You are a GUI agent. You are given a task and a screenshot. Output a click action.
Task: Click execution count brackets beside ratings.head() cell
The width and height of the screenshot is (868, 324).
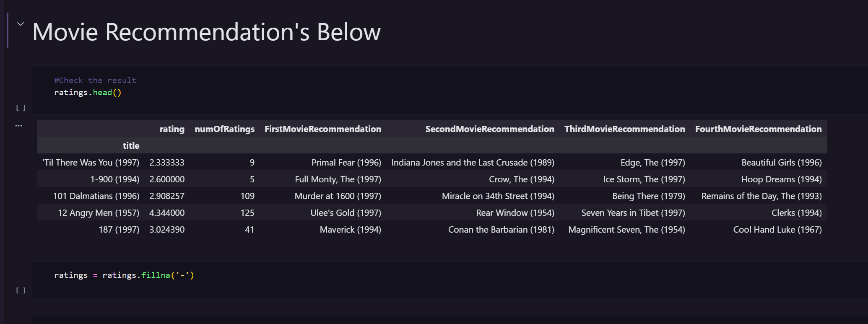point(21,108)
